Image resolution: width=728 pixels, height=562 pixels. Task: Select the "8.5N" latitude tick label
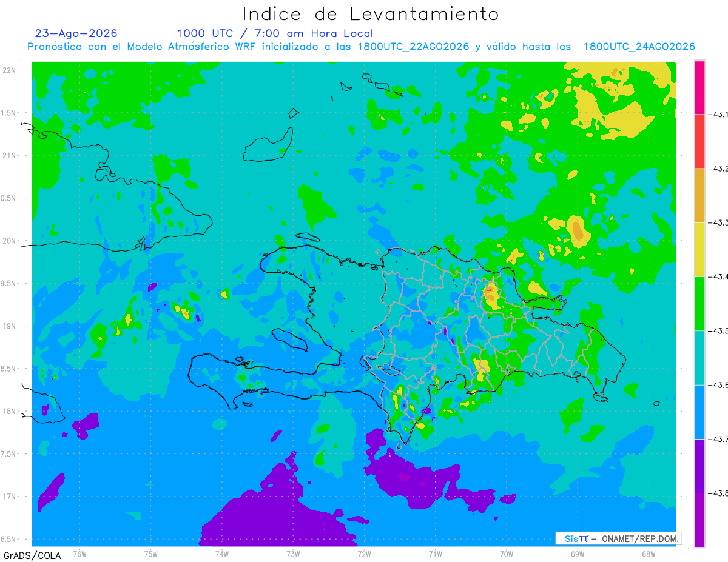pyautogui.click(x=9, y=369)
